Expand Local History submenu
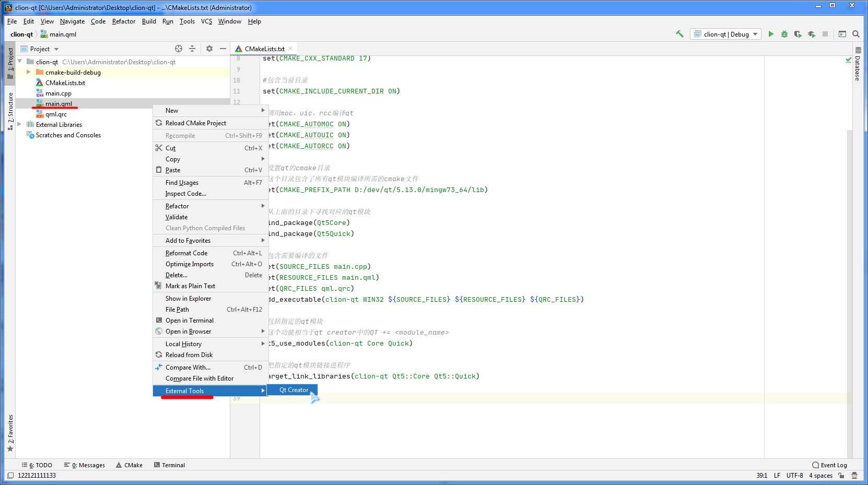Viewport: 868px width, 485px height. pyautogui.click(x=210, y=344)
